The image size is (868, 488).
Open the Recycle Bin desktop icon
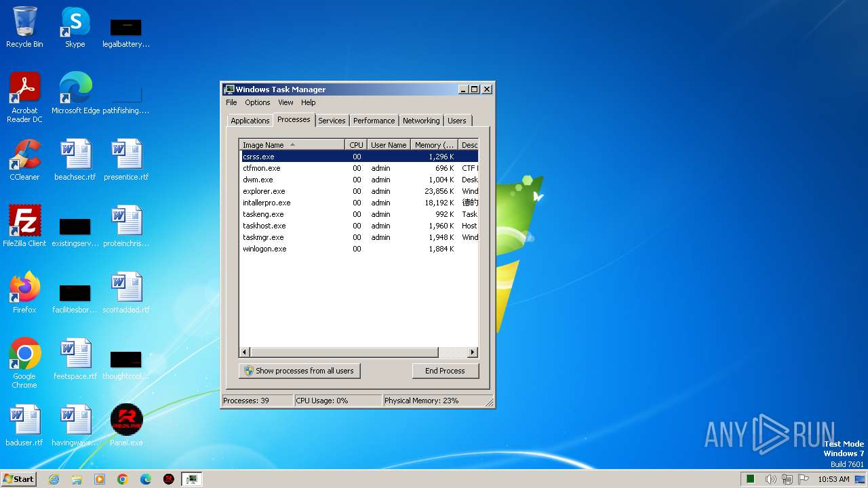click(24, 27)
